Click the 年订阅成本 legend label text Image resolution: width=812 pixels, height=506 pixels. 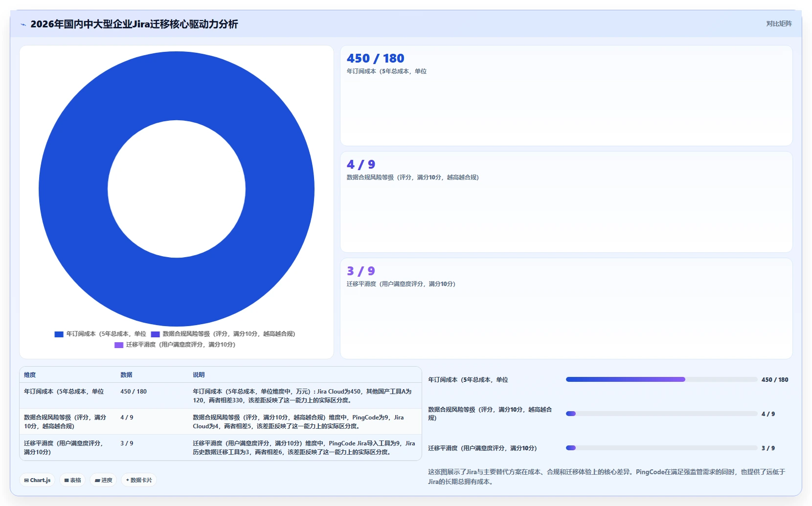[x=106, y=334]
